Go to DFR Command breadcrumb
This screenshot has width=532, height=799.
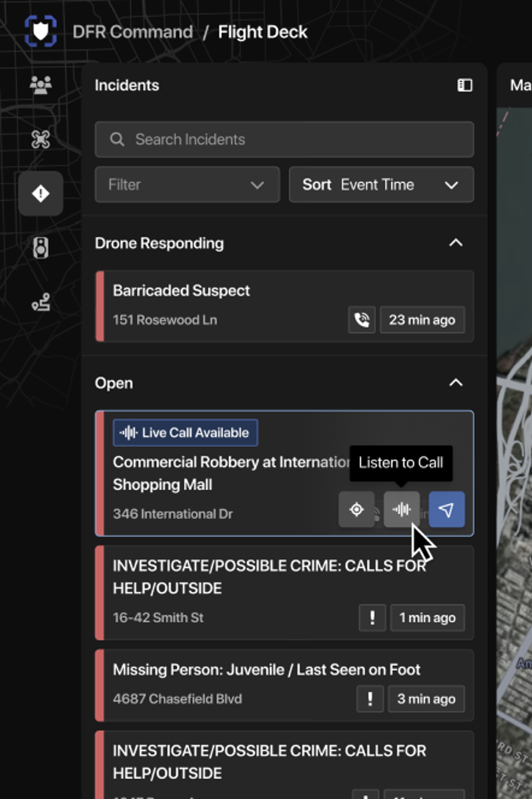(x=133, y=32)
